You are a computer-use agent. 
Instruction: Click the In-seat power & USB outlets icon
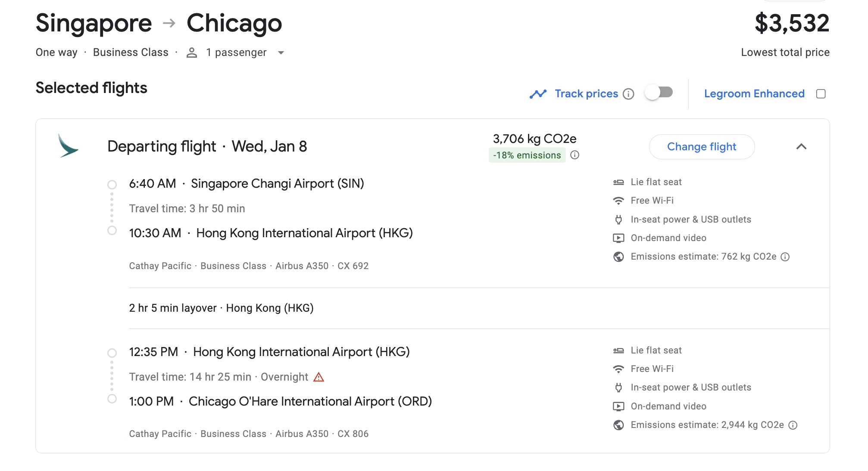(x=618, y=219)
